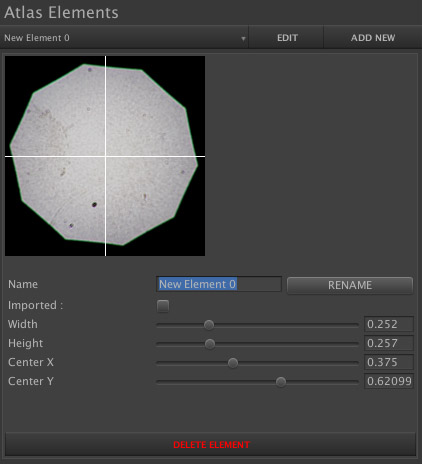Screen dimensions: 422x464
Task: Click the Name text field
Action: tap(219, 284)
